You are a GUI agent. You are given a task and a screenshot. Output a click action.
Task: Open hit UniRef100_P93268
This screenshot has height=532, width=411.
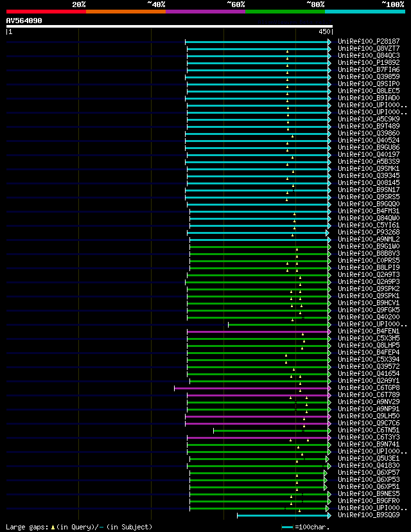(x=369, y=232)
